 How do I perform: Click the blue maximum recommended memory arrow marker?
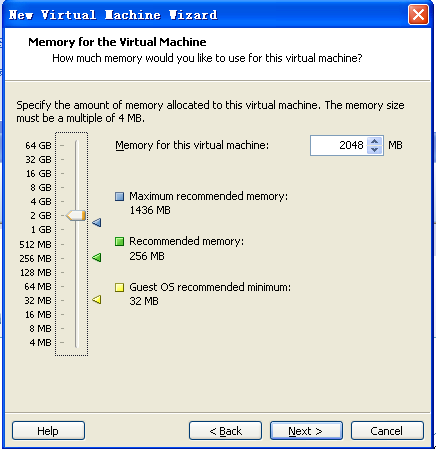(x=97, y=222)
